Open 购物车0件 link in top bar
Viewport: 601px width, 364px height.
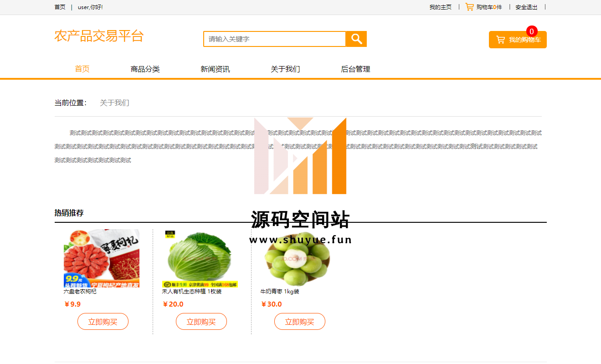[489, 7]
